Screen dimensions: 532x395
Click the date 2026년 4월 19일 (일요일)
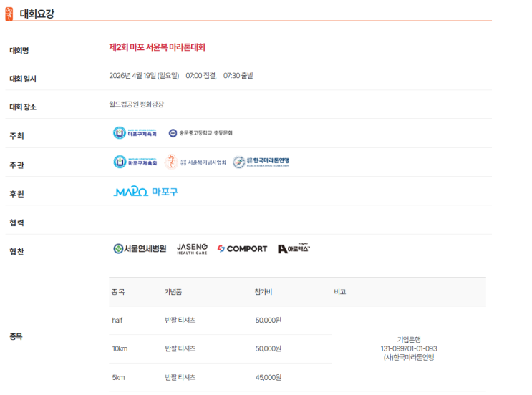(x=144, y=76)
